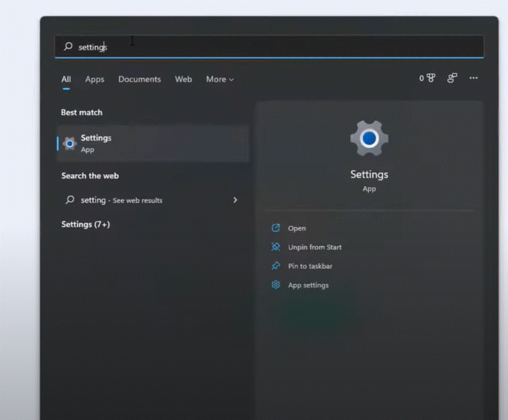Image resolution: width=508 pixels, height=420 pixels.
Task: Click 'setting - See web results' entry
Action: click(x=153, y=200)
